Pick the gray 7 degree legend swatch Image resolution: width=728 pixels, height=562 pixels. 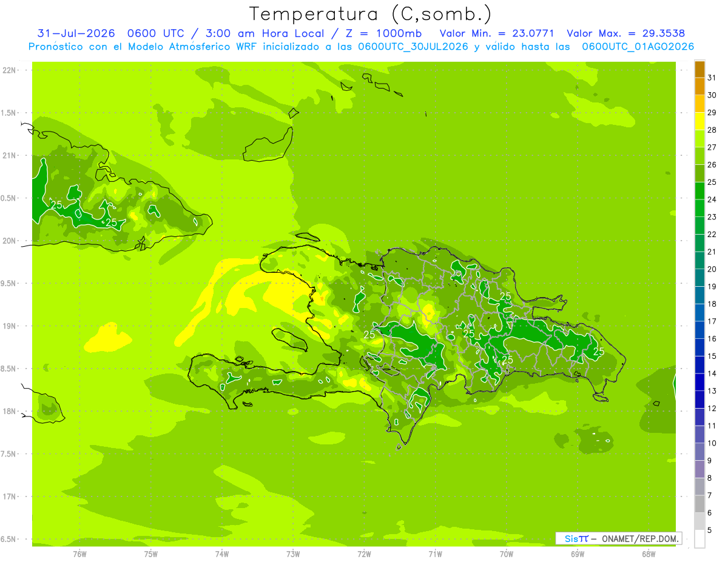click(699, 487)
